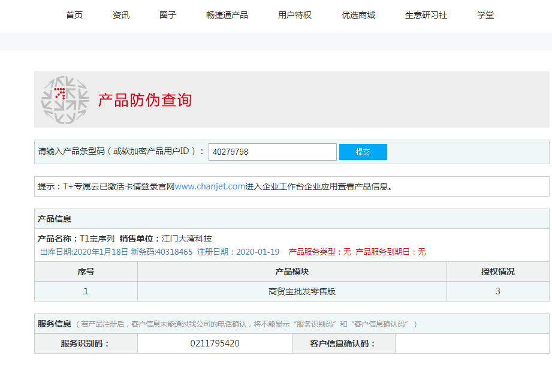Open the www.chanjet.com link
Viewport: 552px width, 392px height.
[210, 186]
